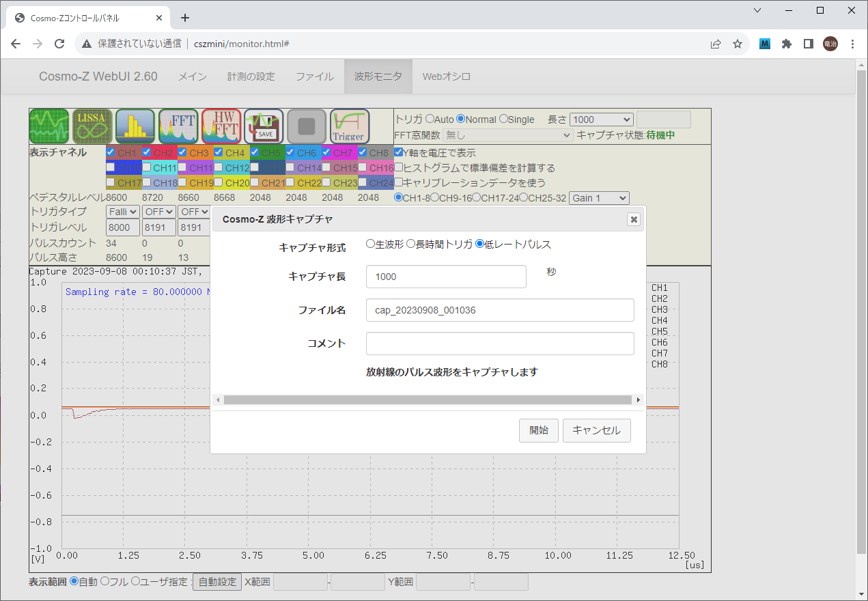868x601 pixels.
Task: Select the yellow histogram icon
Action: [x=135, y=126]
